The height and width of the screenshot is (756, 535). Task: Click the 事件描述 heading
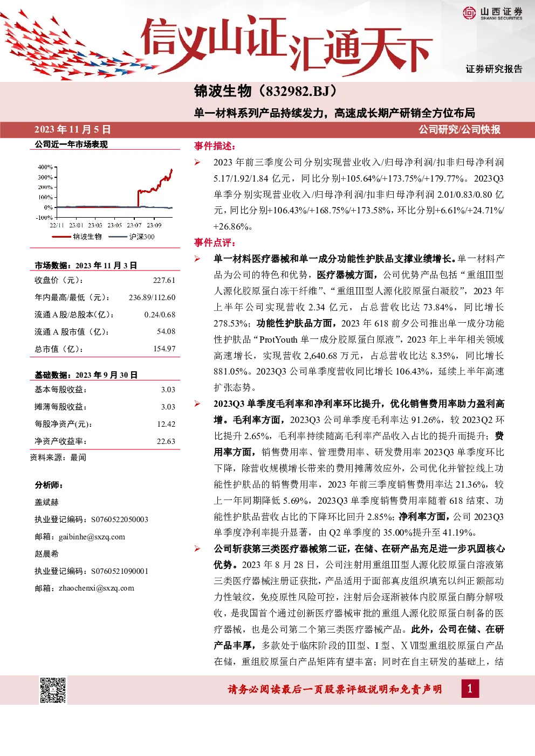coord(215,146)
